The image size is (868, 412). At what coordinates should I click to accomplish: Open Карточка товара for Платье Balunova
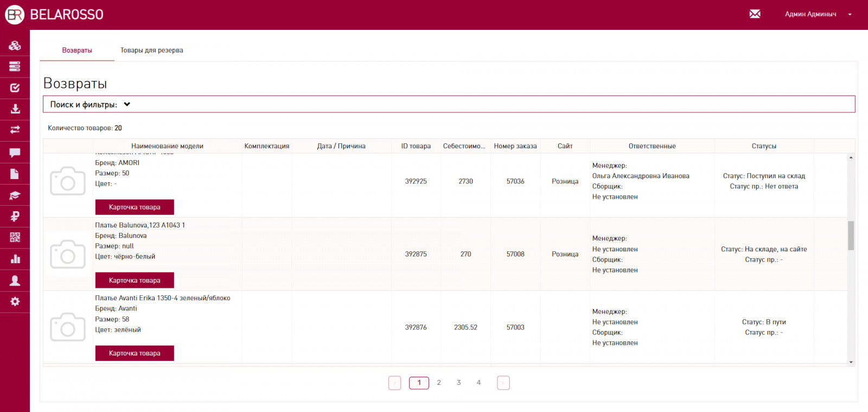coord(135,280)
